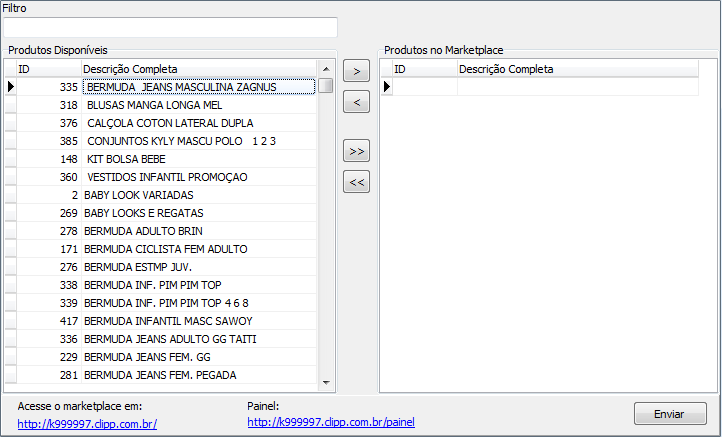Sort available products by ID column header
Screen dimensions: 722x437
point(48,69)
